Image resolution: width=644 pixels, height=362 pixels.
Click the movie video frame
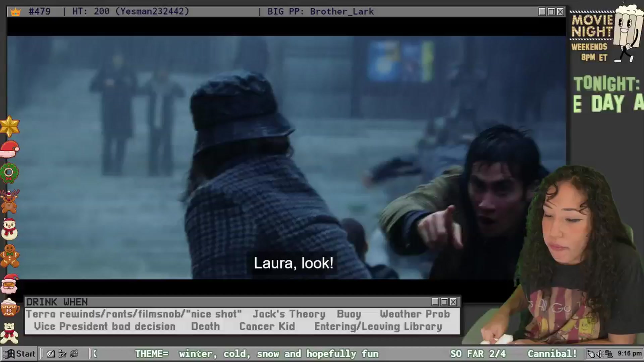(x=286, y=158)
